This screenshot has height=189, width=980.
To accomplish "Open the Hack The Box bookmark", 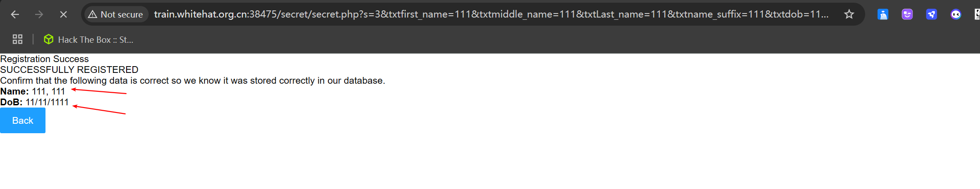I will 88,40.
